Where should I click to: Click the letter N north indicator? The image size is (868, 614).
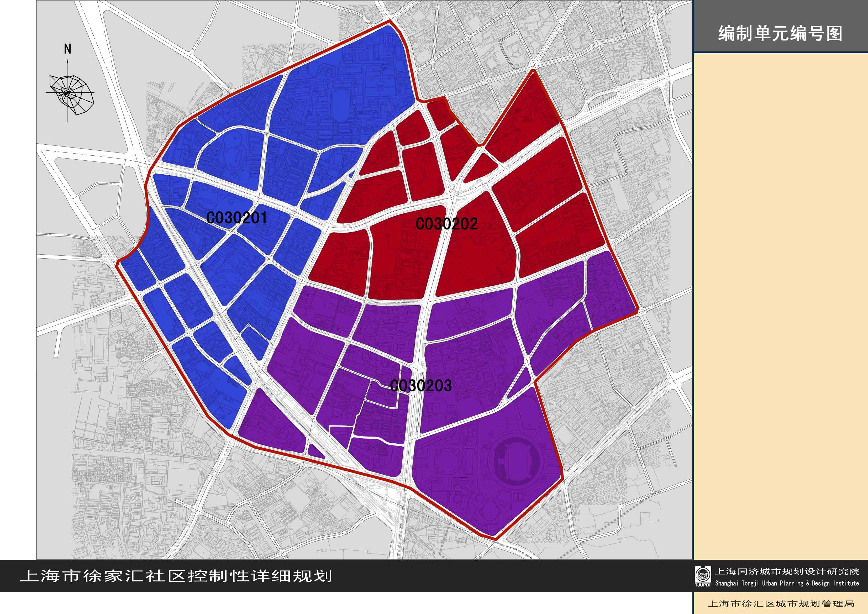tap(67, 49)
